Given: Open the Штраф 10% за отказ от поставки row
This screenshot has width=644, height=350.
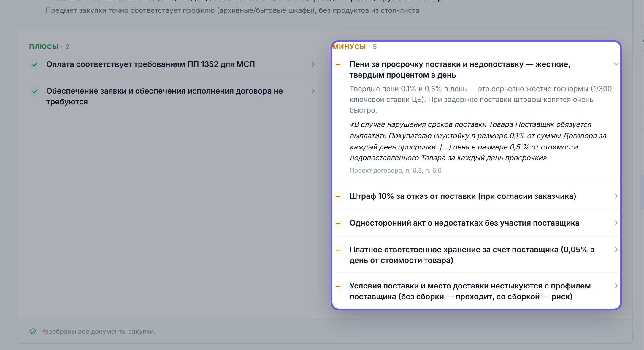Looking at the screenshot, I should click(476, 196).
